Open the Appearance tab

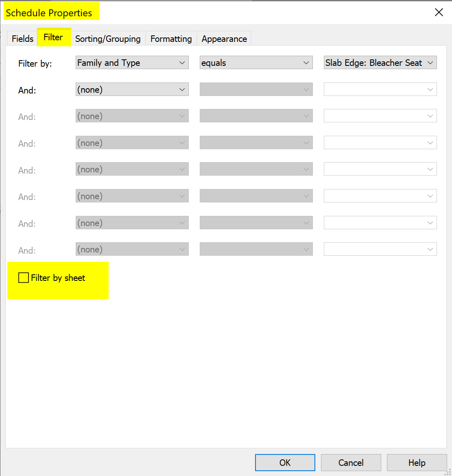[224, 38]
